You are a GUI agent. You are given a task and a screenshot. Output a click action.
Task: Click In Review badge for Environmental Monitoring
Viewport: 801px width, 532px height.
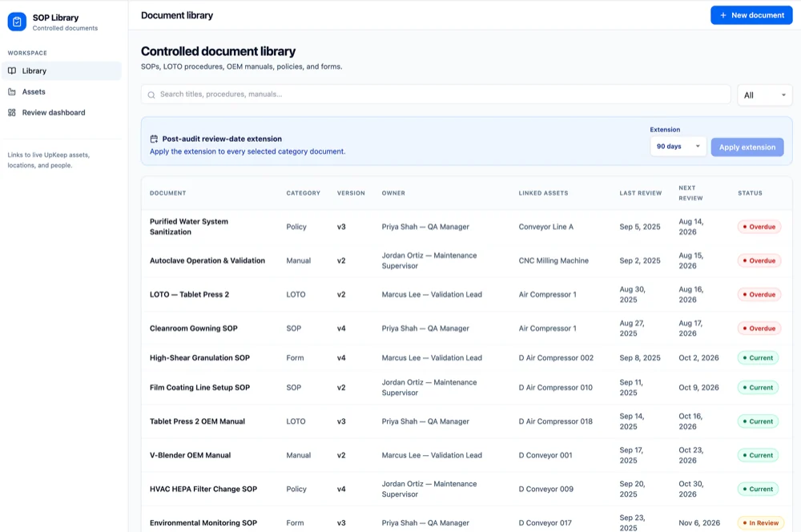[x=761, y=523]
